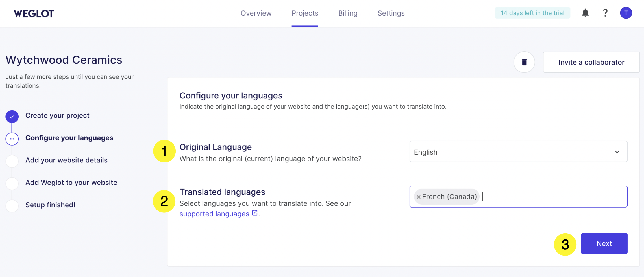Viewport: 644px width, 277px height.
Task: Delete the project using the trash icon
Action: pyautogui.click(x=524, y=62)
